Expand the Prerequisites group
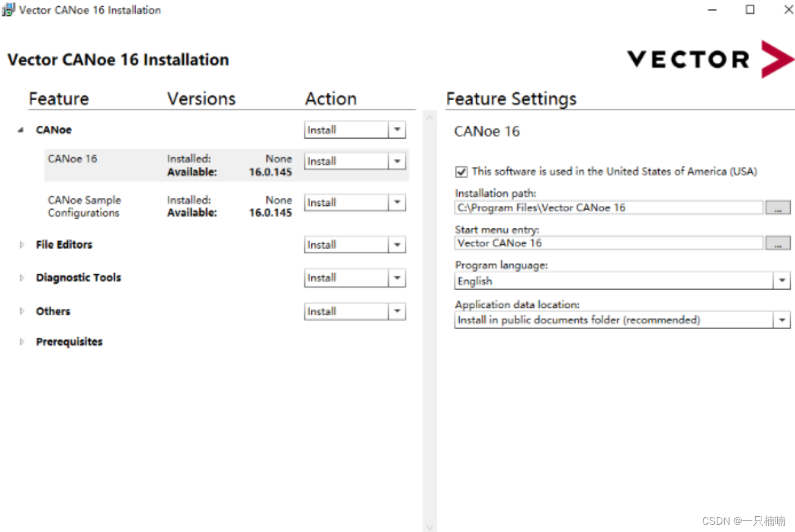The image size is (795, 532). tap(22, 341)
